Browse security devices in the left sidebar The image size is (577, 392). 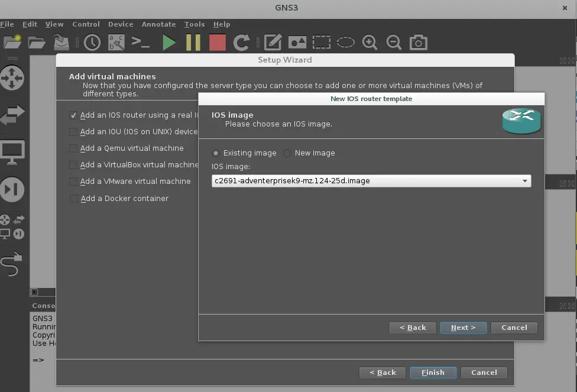[x=12, y=190]
